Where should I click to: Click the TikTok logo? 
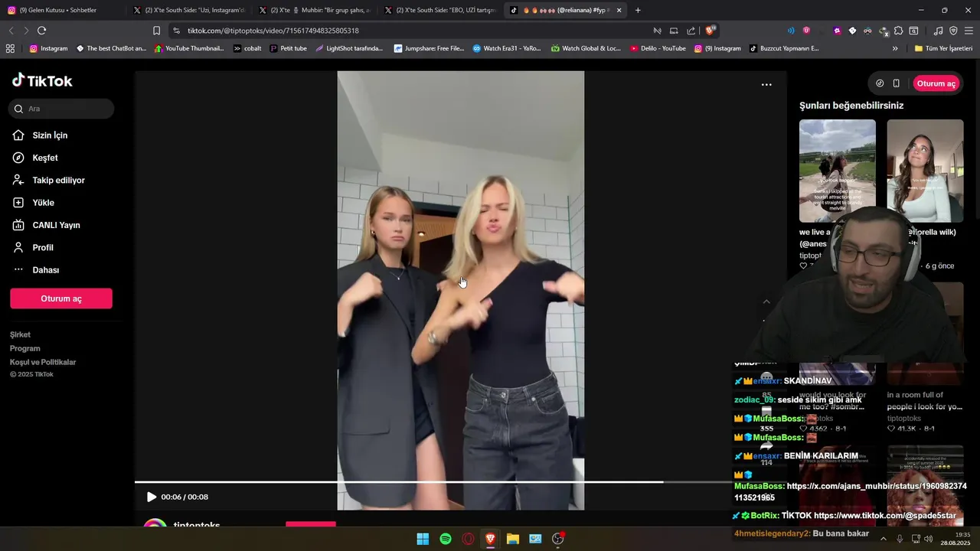(x=42, y=81)
